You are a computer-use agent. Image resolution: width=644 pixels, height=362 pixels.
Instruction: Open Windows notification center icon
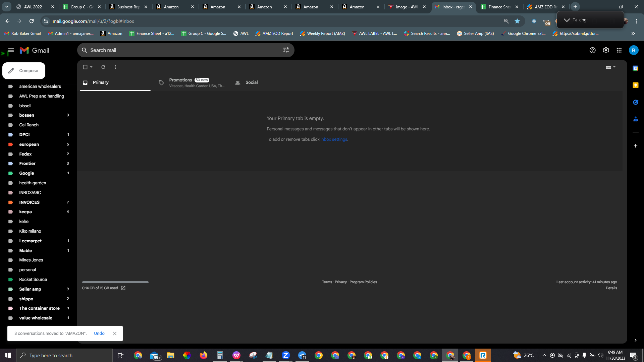click(x=634, y=355)
